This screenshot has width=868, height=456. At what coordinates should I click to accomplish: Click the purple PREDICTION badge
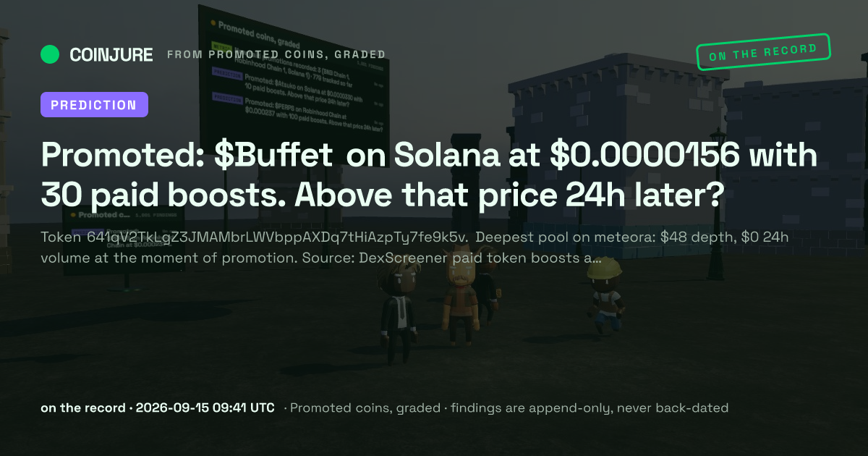(x=95, y=104)
